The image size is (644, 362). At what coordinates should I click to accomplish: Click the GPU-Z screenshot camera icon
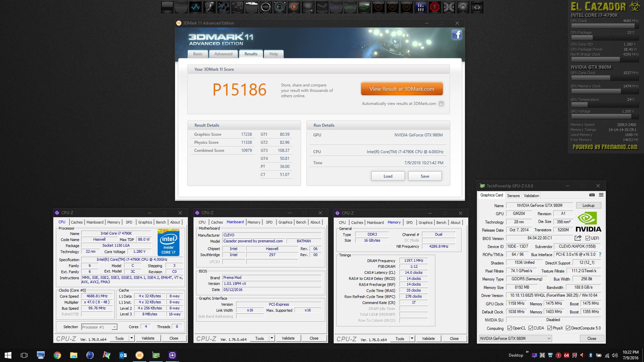592,195
